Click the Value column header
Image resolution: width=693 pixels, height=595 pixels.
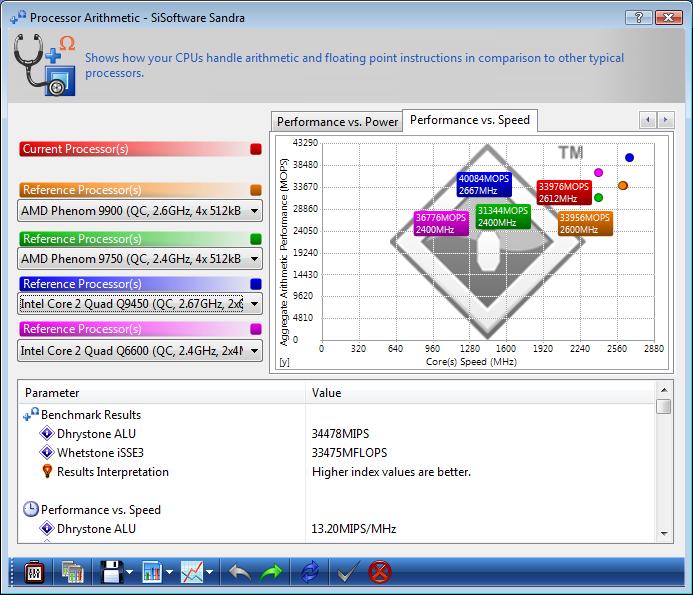pos(480,393)
